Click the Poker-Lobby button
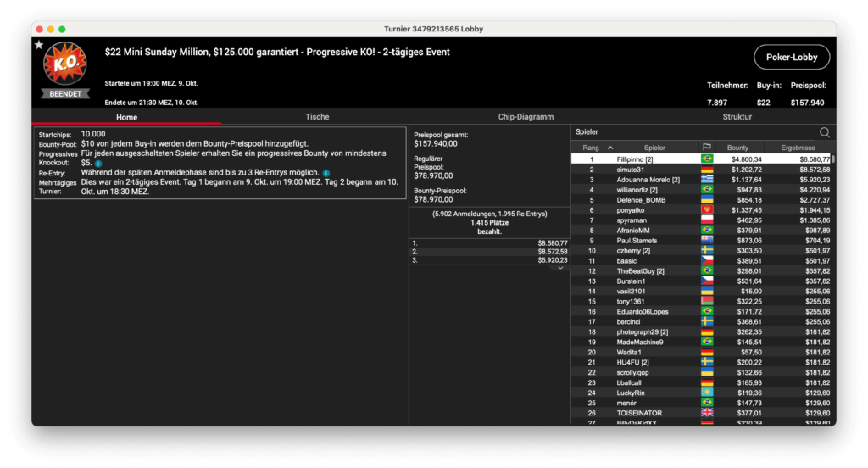 [790, 57]
